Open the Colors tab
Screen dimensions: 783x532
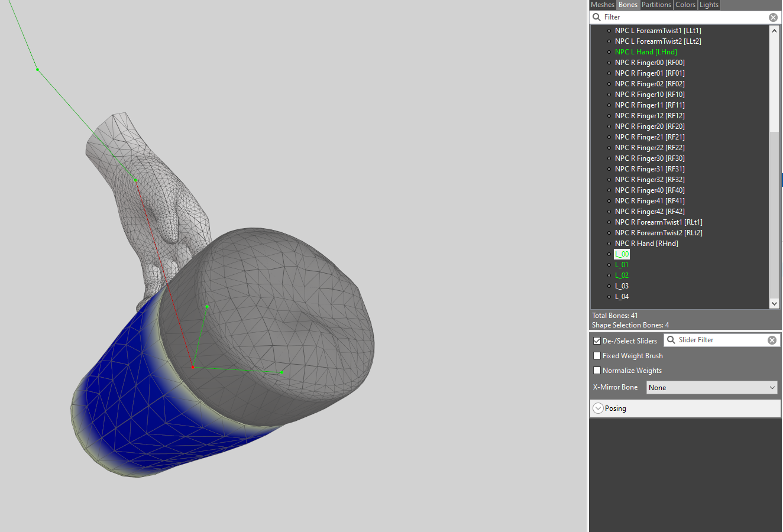pyautogui.click(x=685, y=5)
